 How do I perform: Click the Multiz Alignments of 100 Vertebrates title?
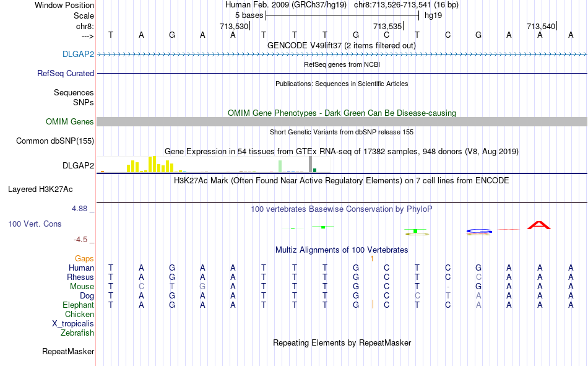342,250
